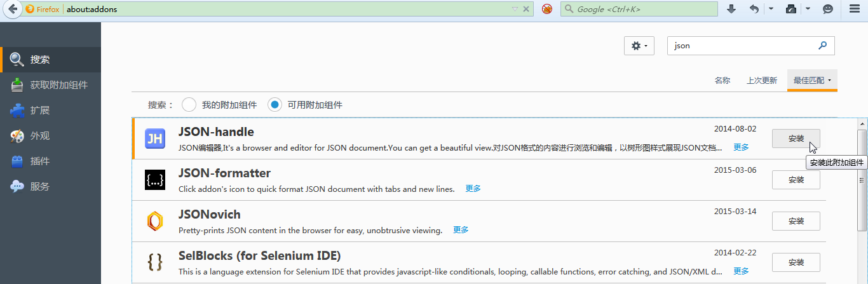Go back with the browser back arrow
This screenshot has height=284, width=868.
point(12,9)
